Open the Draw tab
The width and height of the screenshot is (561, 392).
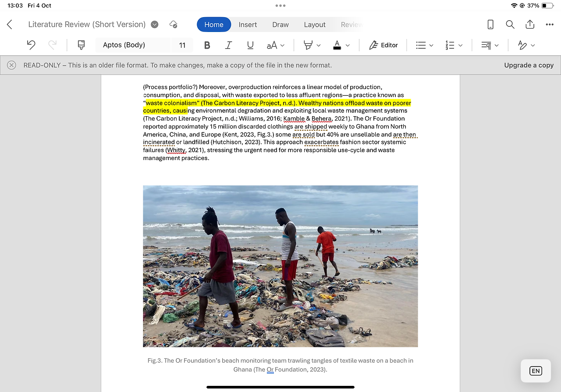[x=280, y=25]
